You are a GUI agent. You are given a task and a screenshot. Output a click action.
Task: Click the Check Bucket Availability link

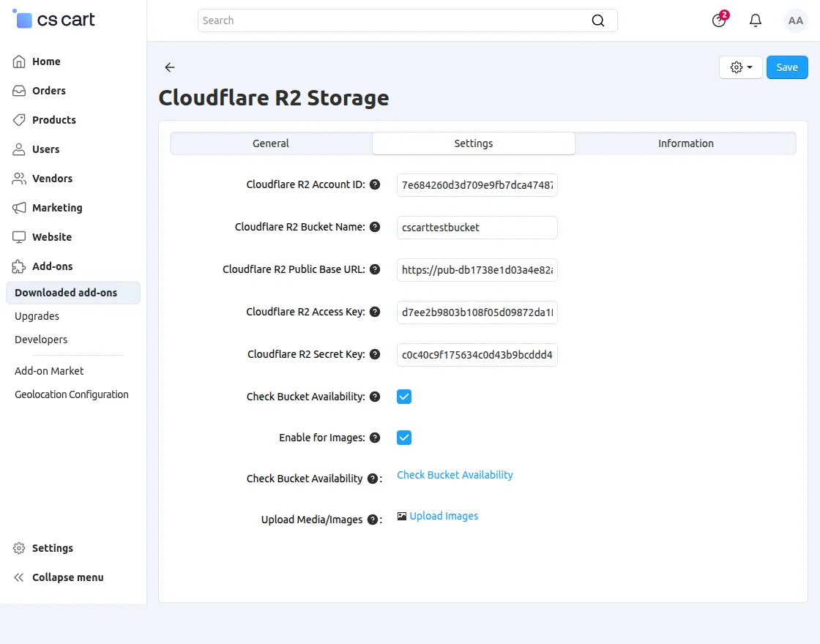(x=455, y=475)
